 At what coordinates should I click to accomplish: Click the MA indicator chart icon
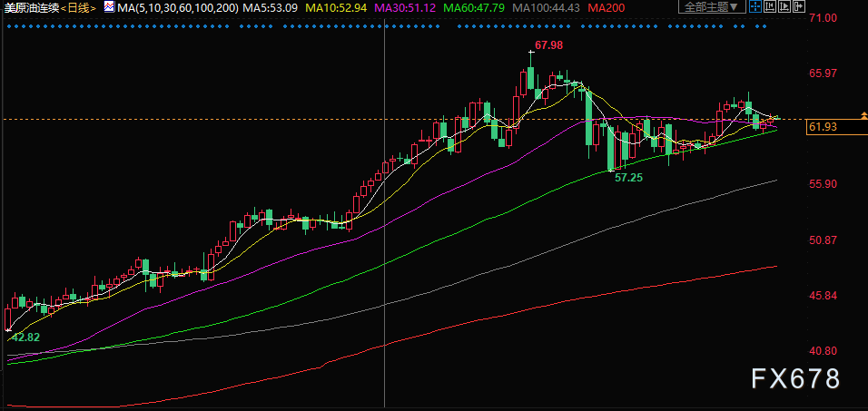[110, 7]
